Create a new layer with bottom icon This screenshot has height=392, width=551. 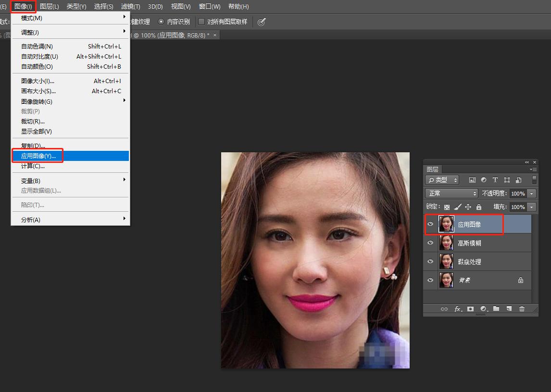click(509, 309)
